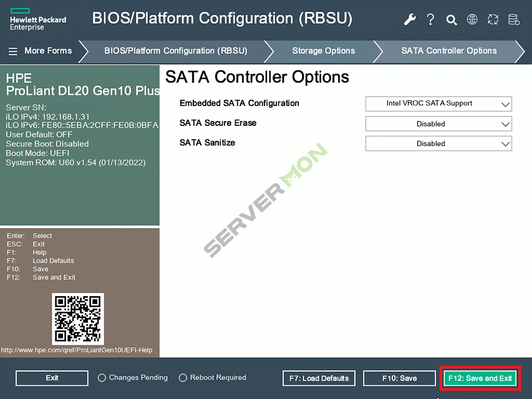The width and height of the screenshot is (532, 399).
Task: Expand the SATA Secure Erase dropdown
Action: [438, 124]
